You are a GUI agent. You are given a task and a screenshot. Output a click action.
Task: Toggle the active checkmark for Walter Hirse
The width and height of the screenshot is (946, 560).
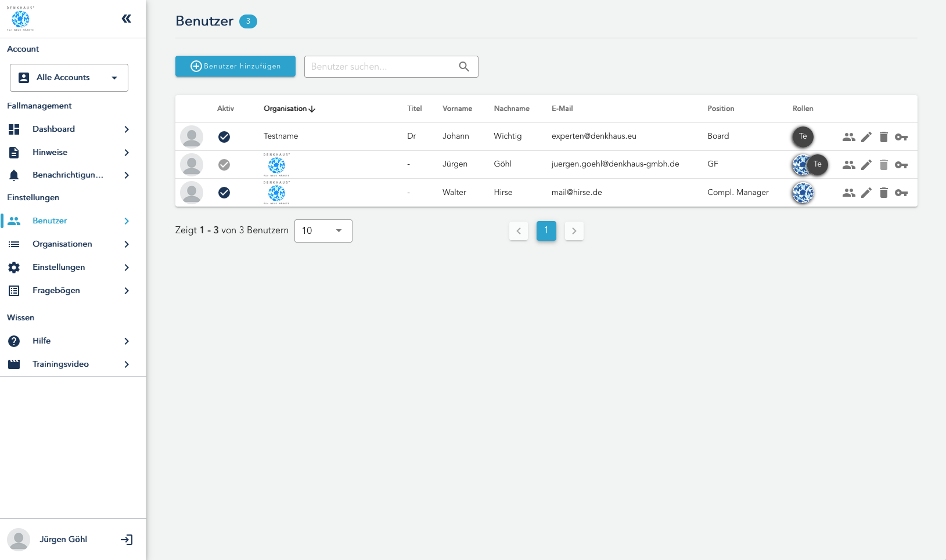coord(224,193)
